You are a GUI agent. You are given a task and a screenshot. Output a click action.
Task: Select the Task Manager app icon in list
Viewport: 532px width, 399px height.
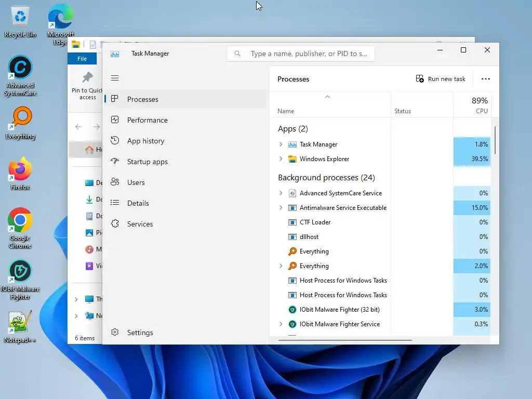[292, 144]
